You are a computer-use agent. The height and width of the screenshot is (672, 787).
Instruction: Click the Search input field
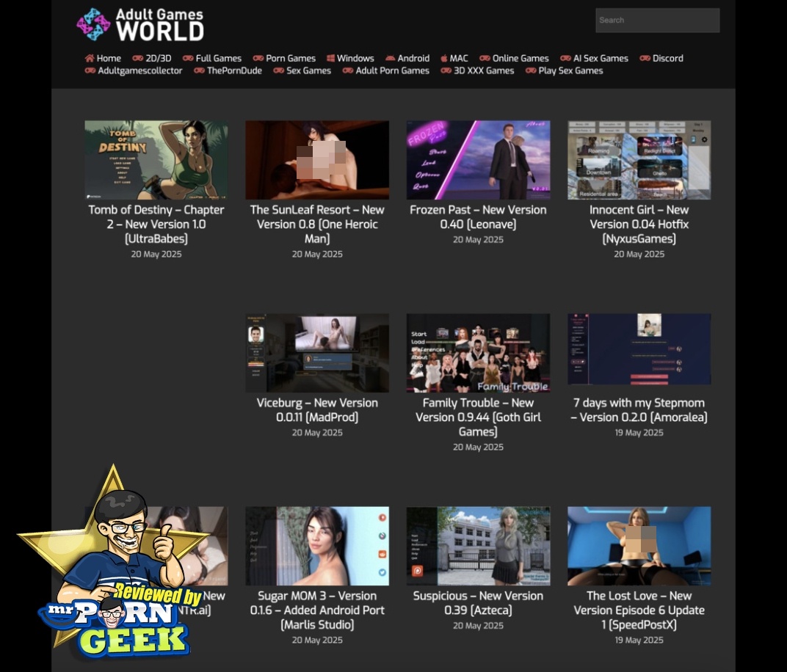pyautogui.click(x=658, y=20)
